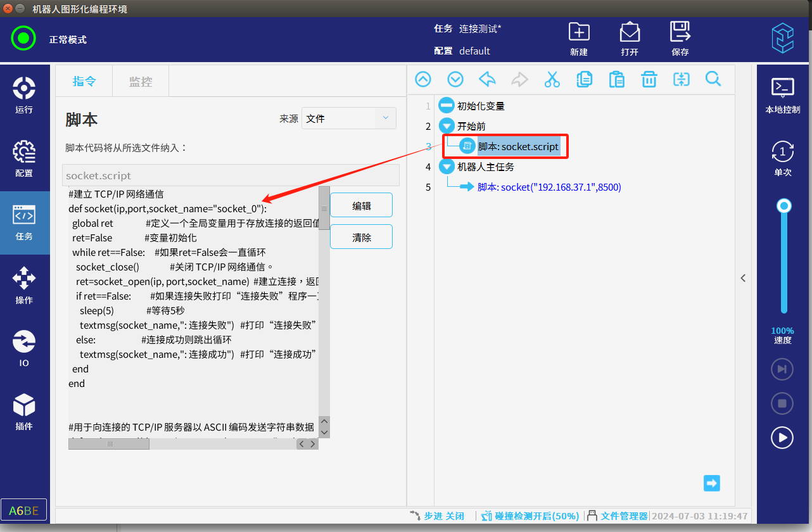Collapse the 开始前 tree node
This screenshot has height=532, width=812.
447,126
